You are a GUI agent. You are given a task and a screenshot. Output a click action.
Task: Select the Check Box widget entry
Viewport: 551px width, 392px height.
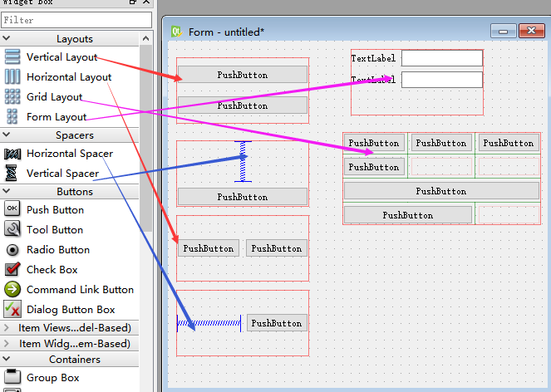click(x=52, y=270)
